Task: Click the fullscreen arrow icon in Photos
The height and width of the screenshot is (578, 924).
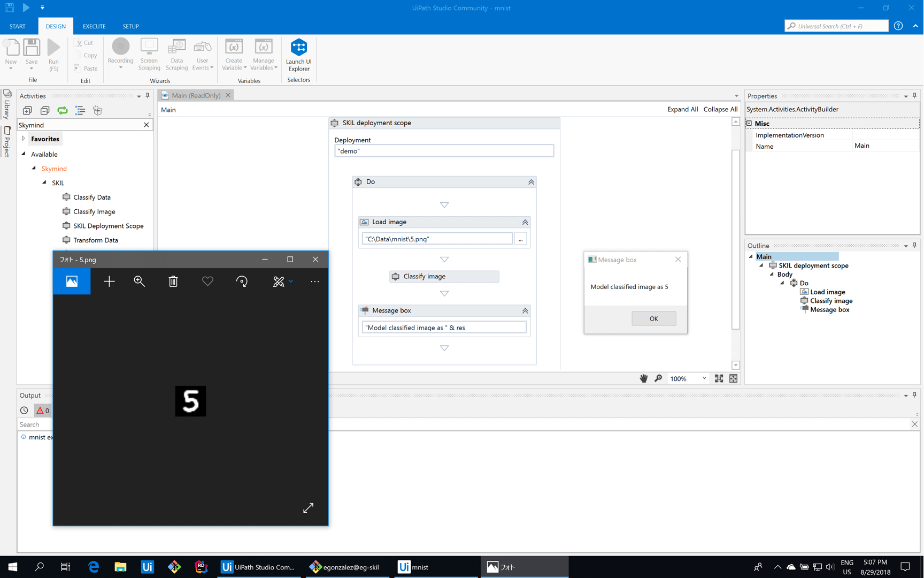Action: point(309,508)
